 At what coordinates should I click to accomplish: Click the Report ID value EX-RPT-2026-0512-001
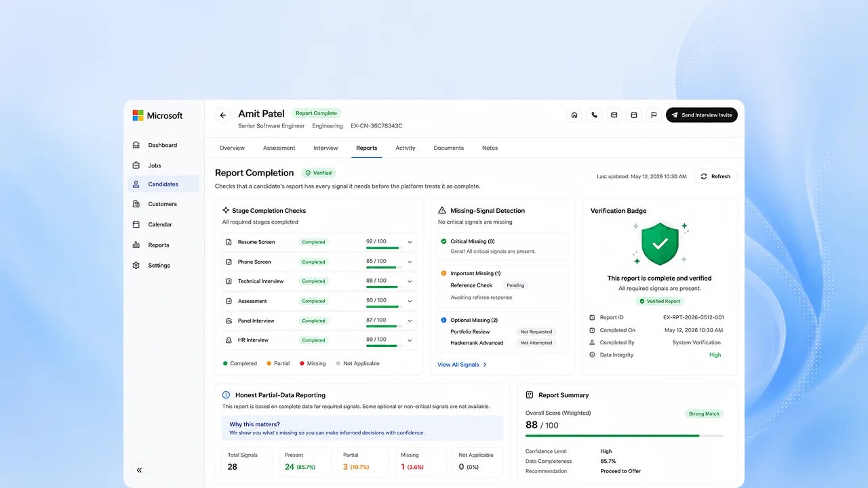(693, 317)
